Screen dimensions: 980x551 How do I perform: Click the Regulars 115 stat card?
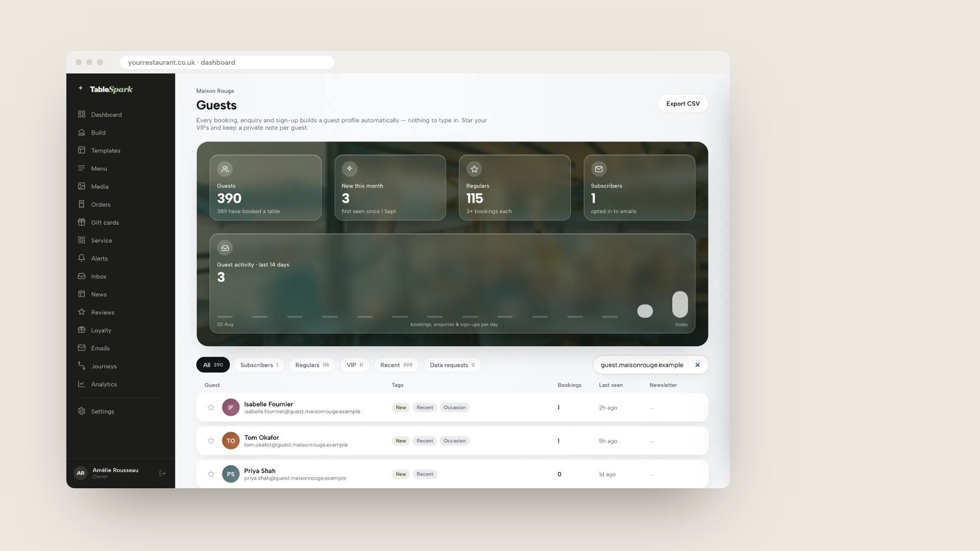[x=514, y=188]
